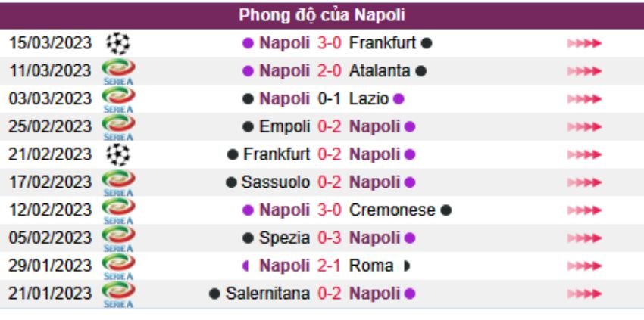This screenshot has width=644, height=320.
Task: Open the Napoli 2-0 Atalanta score link
Action: [x=330, y=71]
